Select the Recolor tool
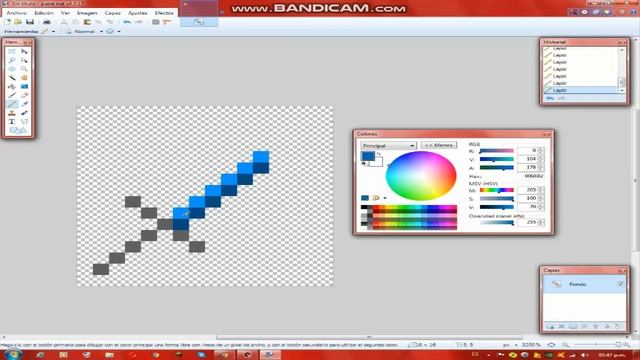The image size is (640, 360). pos(24,113)
